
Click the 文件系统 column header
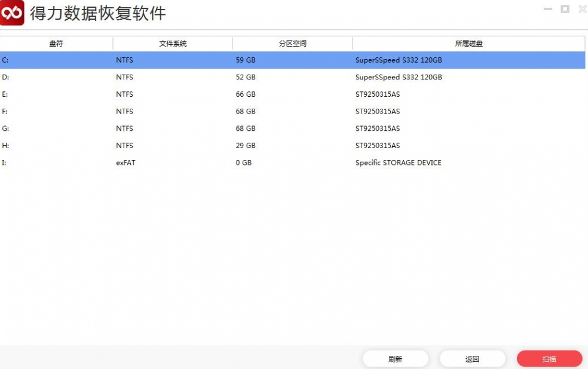[173, 43]
